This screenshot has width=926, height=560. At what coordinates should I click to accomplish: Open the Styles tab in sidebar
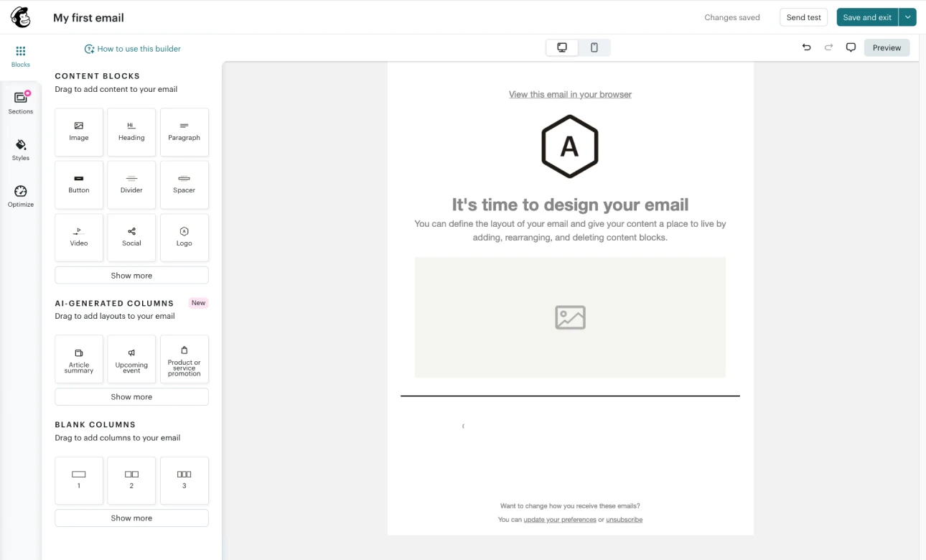pyautogui.click(x=21, y=149)
